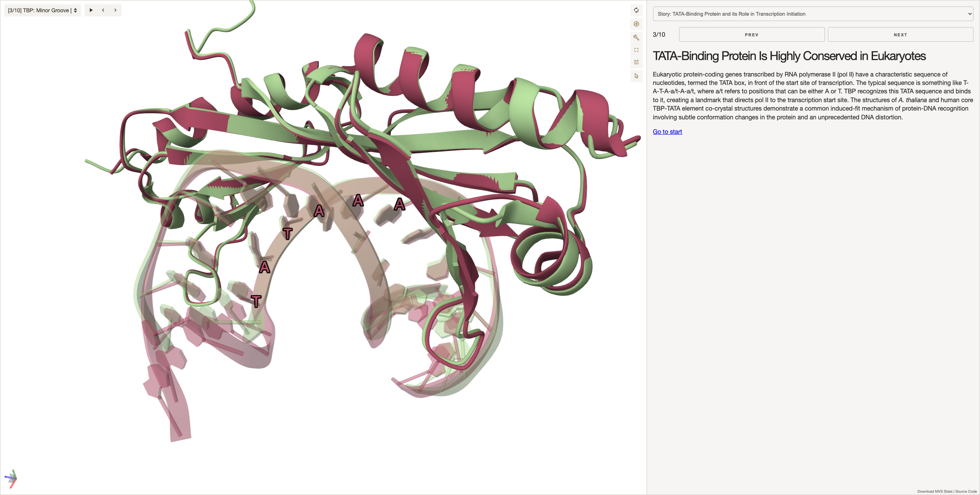Click the lowest T nucleotide label

[256, 301]
